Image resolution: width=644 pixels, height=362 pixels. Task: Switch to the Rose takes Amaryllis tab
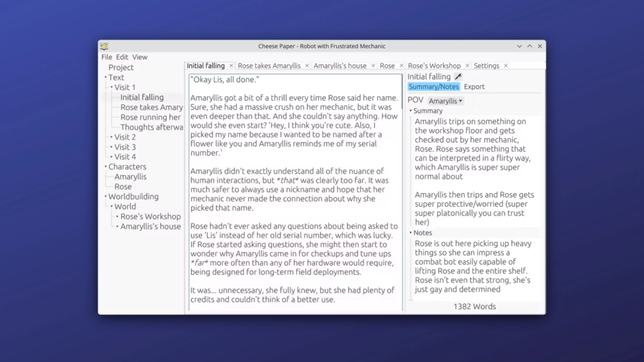tap(269, 66)
